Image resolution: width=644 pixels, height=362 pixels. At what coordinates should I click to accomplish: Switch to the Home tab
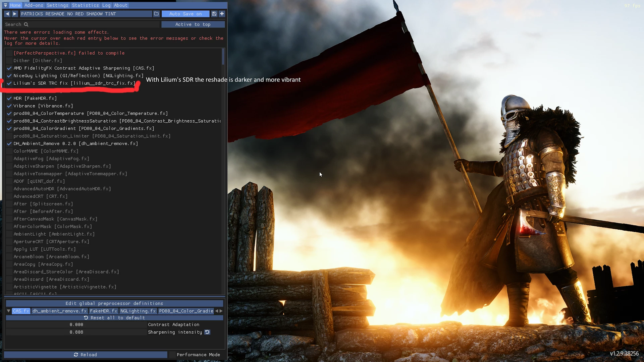point(15,5)
